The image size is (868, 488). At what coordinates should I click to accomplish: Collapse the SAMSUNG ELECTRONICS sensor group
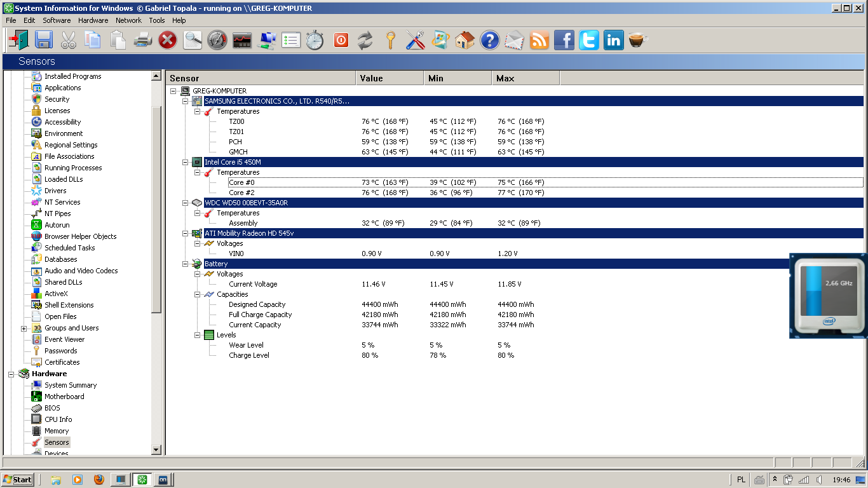coord(185,101)
